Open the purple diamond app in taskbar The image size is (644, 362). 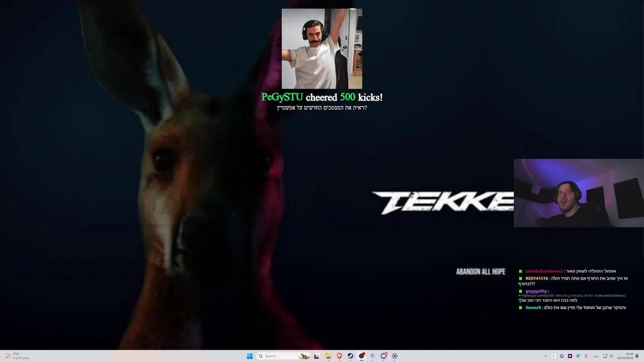372,356
